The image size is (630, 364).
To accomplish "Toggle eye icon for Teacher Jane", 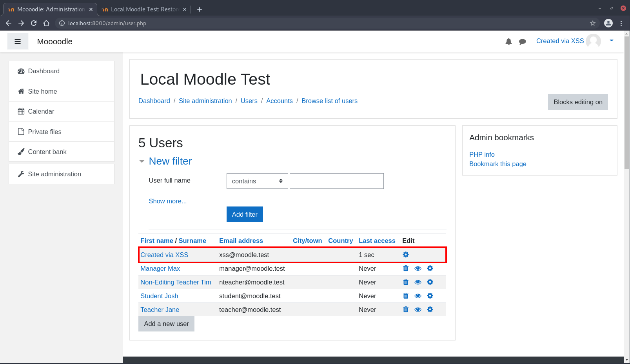I will point(418,310).
